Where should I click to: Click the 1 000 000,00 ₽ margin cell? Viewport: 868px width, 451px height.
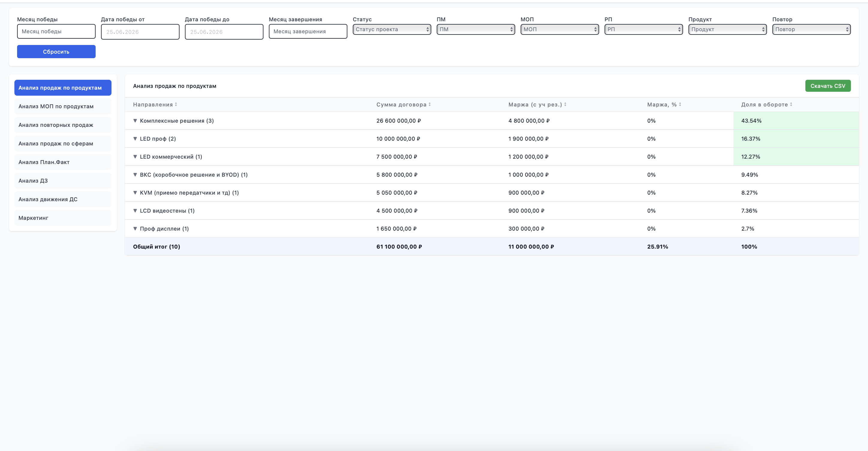pos(529,175)
